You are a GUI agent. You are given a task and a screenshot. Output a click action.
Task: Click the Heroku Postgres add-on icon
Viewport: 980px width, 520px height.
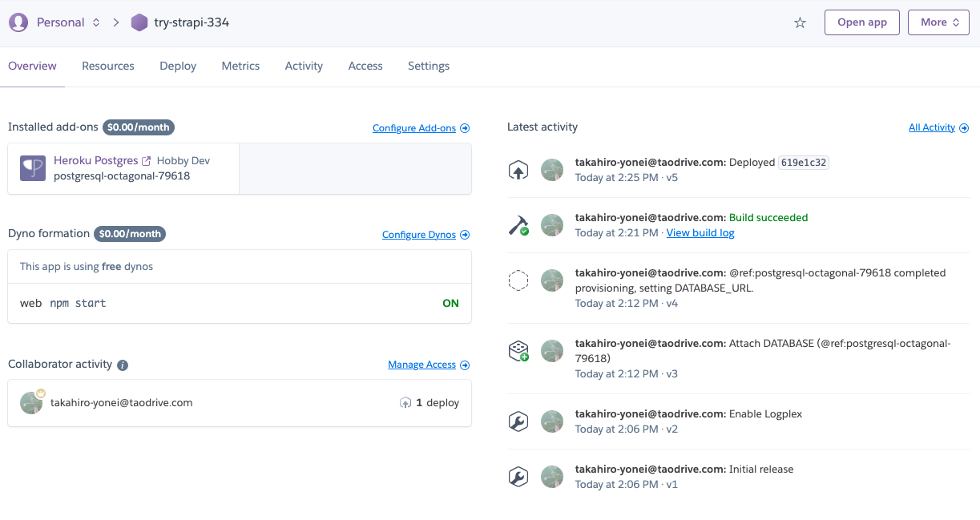tap(32, 168)
